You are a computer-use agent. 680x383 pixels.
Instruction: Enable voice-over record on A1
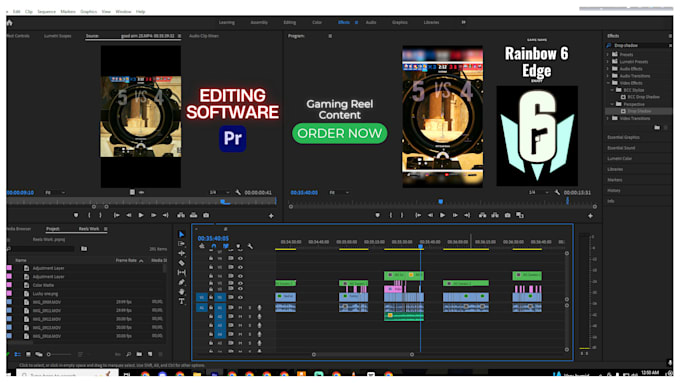259,308
